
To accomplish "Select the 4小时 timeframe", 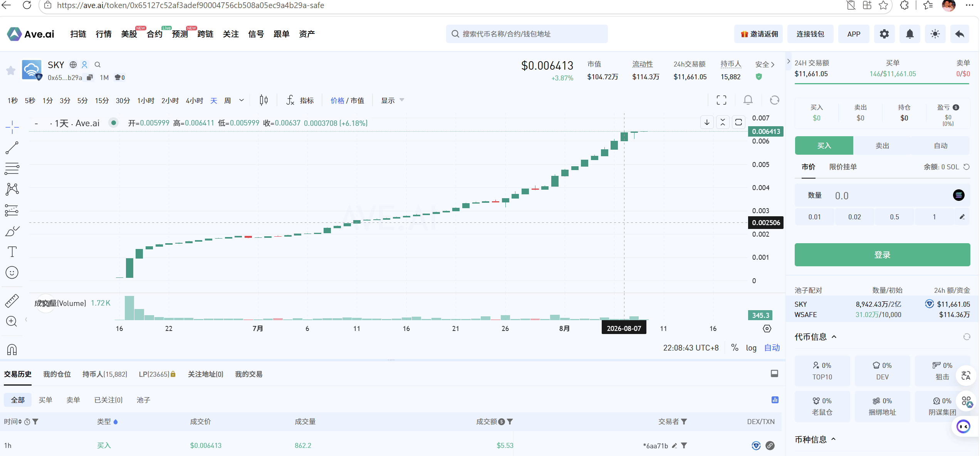I will click(194, 100).
